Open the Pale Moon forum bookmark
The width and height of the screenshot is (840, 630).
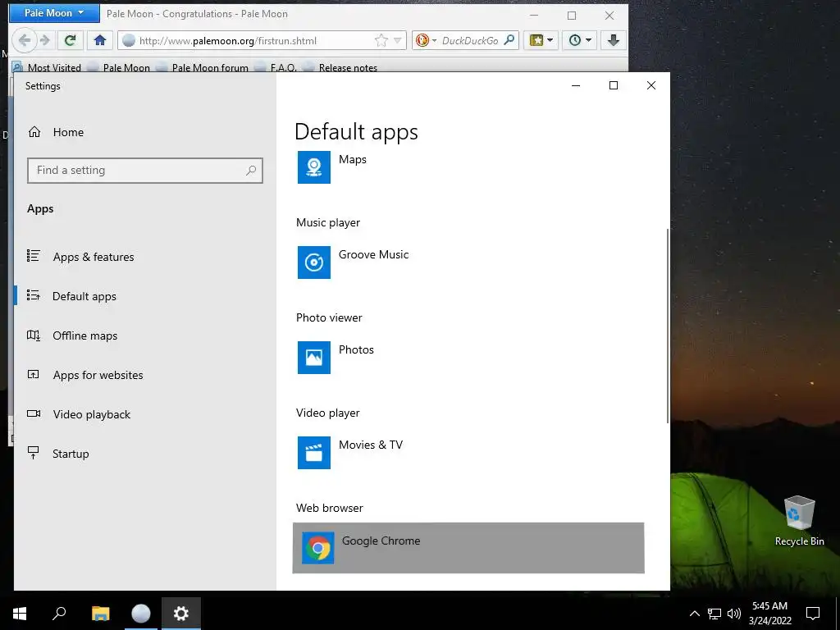point(203,67)
